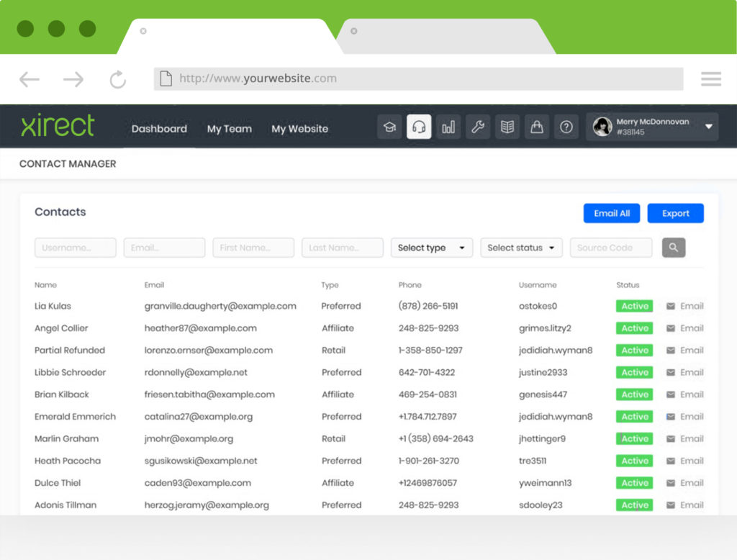Click the Status column header
Screen dimensions: 737x560
(x=628, y=285)
